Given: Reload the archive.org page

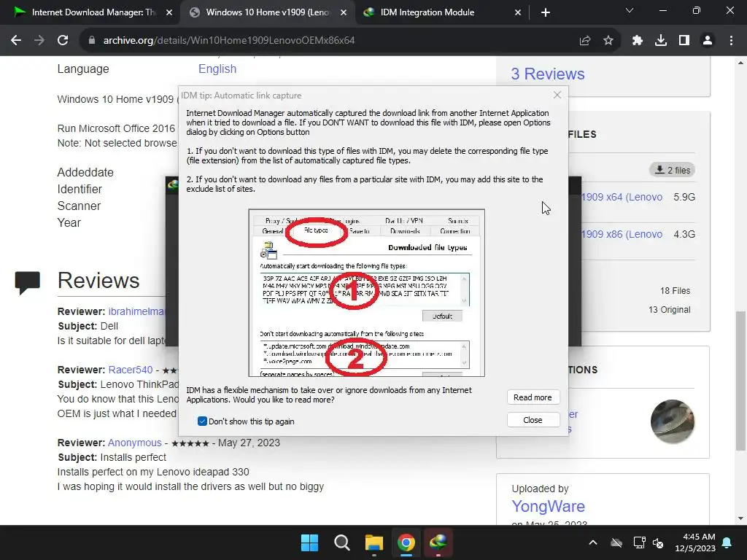Looking at the screenshot, I should (63, 41).
